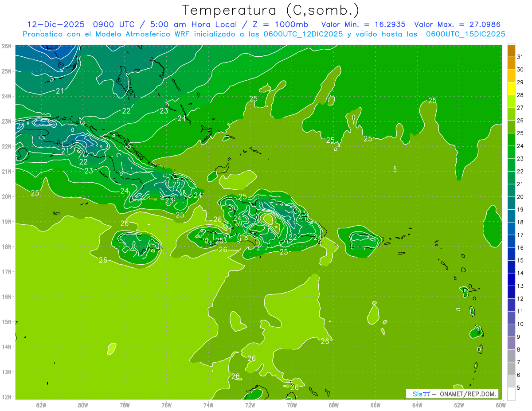Click the '72W' longitude axis label

250,405
